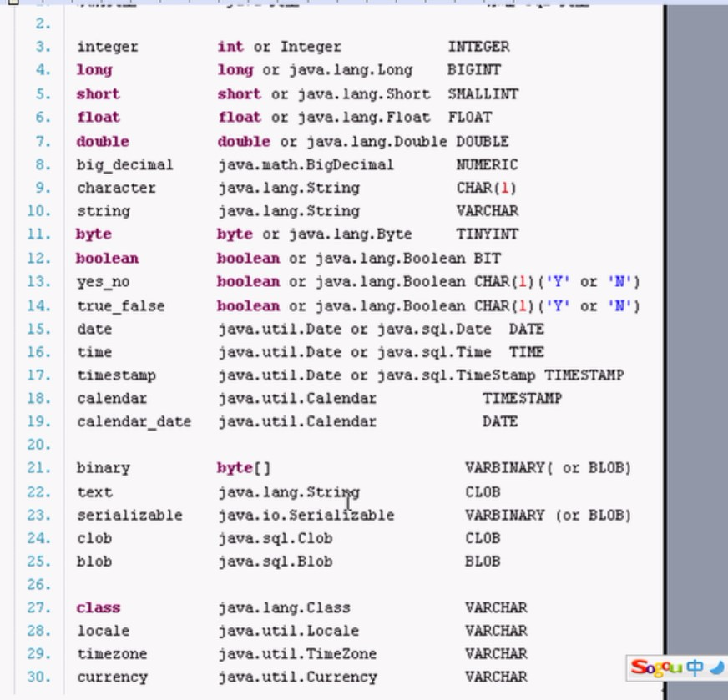Click 'text' type name on line 22
Image resolution: width=728 pixels, height=700 pixels.
[x=94, y=491]
